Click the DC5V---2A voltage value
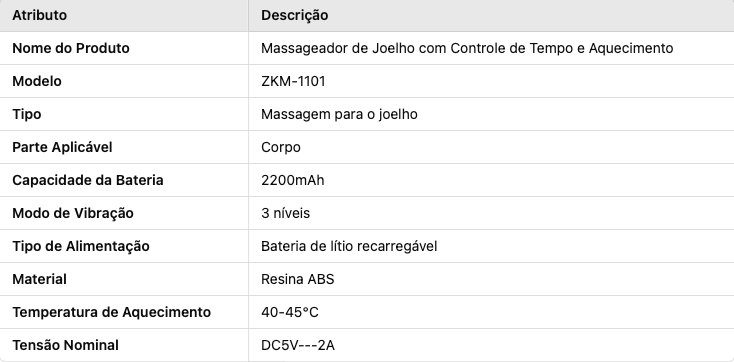This screenshot has width=734, height=362. (298, 345)
